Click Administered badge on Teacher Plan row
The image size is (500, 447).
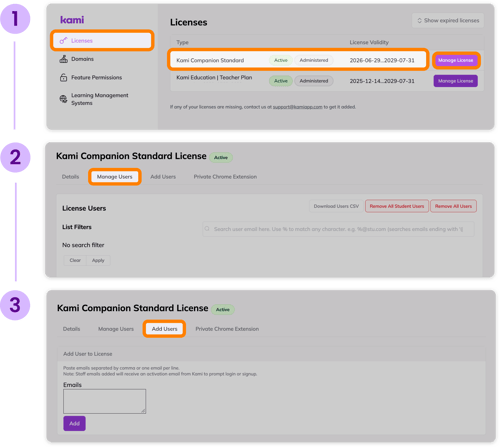tap(314, 81)
